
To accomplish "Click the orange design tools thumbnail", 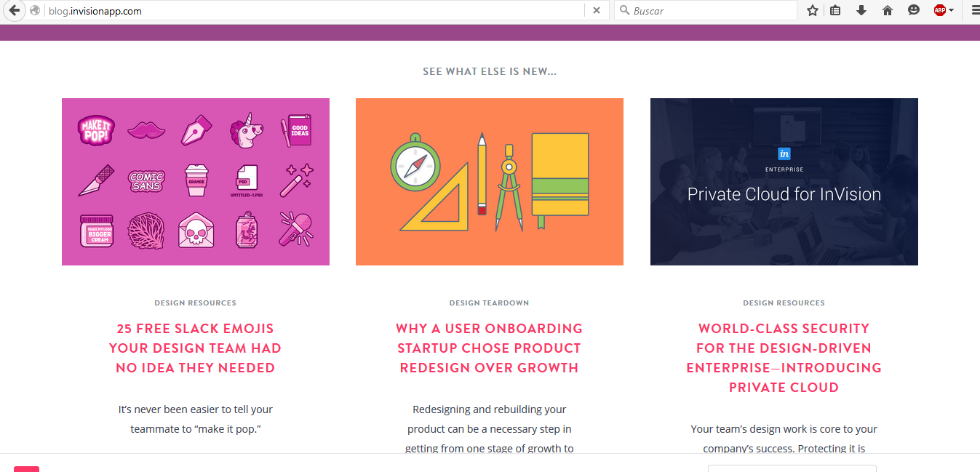I will coord(490,182).
